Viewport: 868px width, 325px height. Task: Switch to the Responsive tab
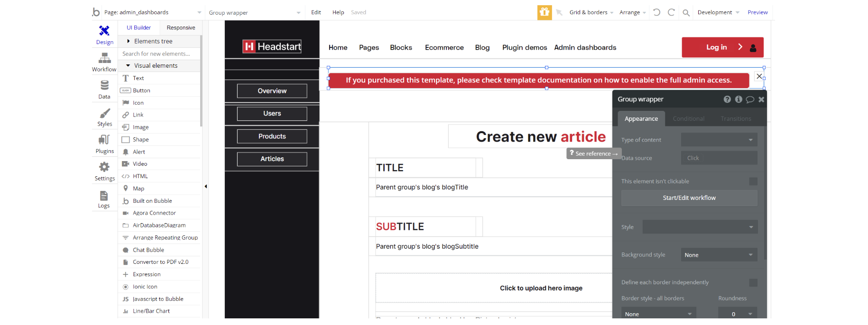[181, 28]
